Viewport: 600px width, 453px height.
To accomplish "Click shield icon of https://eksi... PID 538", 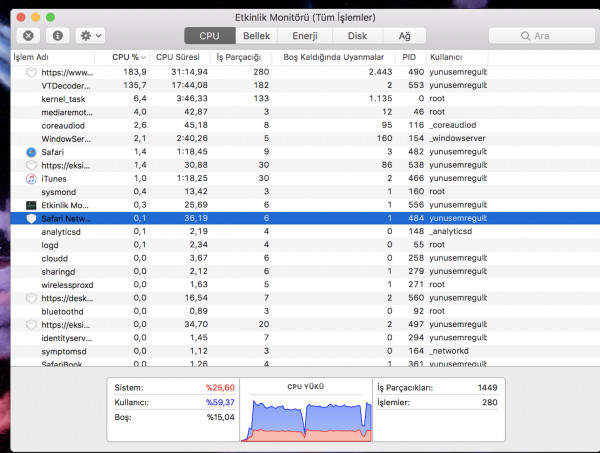I will tap(31, 165).
